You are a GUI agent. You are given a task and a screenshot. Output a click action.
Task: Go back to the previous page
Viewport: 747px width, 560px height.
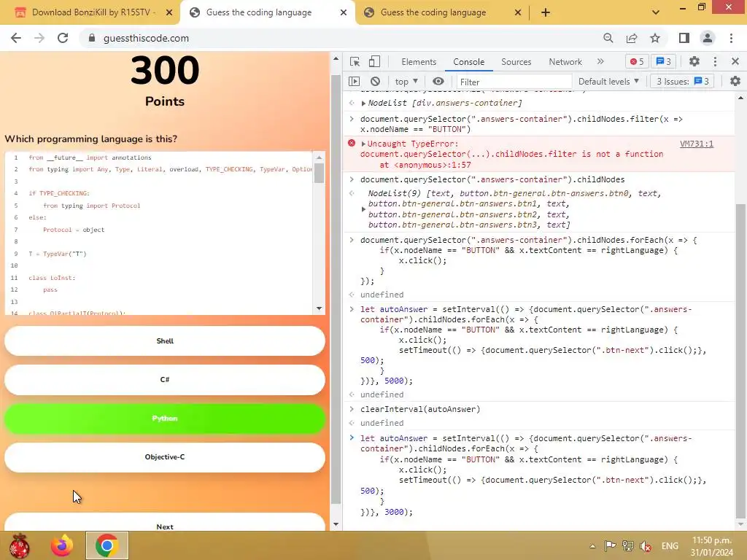[x=16, y=38]
